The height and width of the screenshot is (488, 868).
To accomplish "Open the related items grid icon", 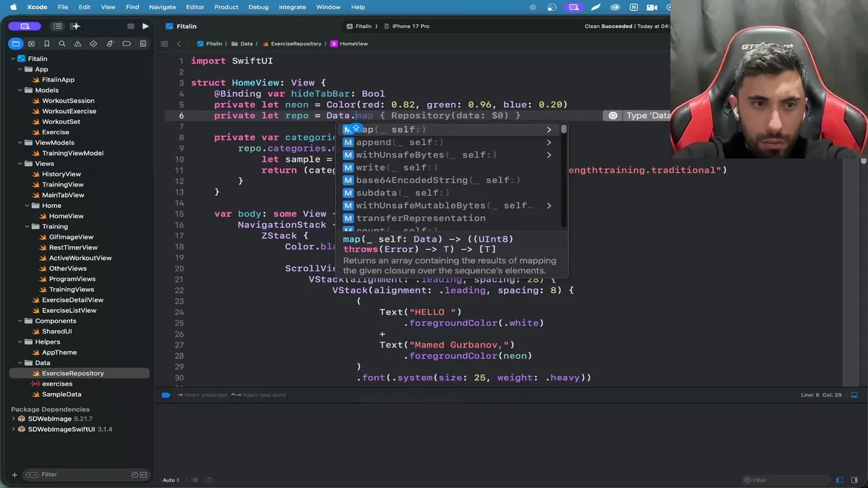I will (164, 43).
